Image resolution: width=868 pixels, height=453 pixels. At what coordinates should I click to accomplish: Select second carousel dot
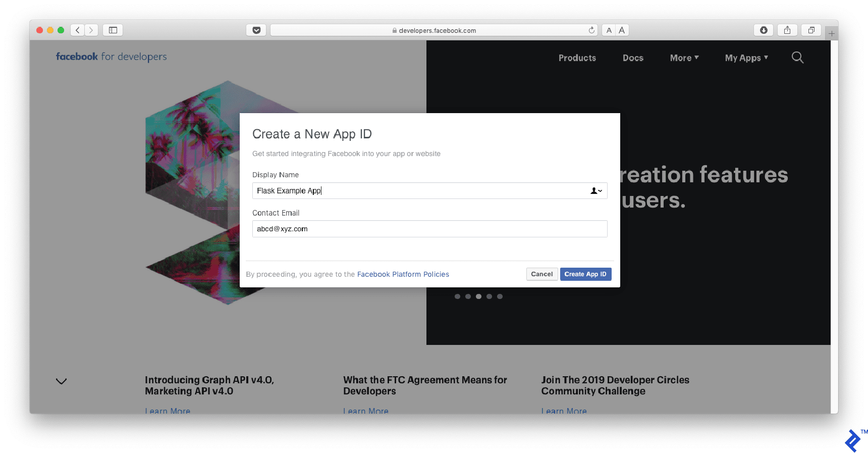coord(468,296)
